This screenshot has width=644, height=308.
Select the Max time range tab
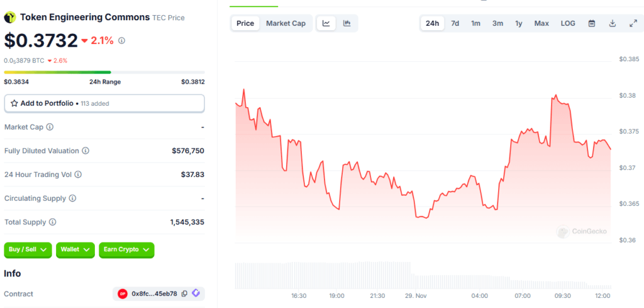click(x=541, y=23)
